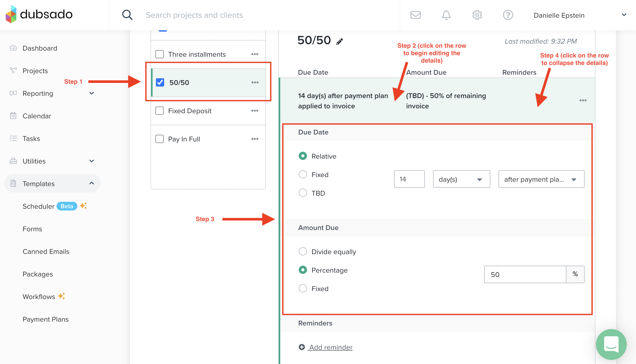This screenshot has width=636, height=364.
Task: Open the chat support bubble
Action: pyautogui.click(x=611, y=344)
